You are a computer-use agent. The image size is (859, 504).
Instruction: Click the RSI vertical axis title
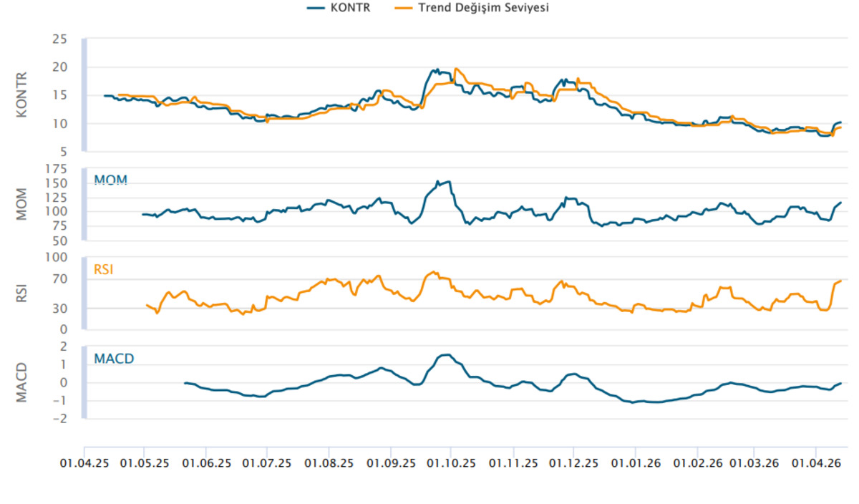(x=21, y=294)
